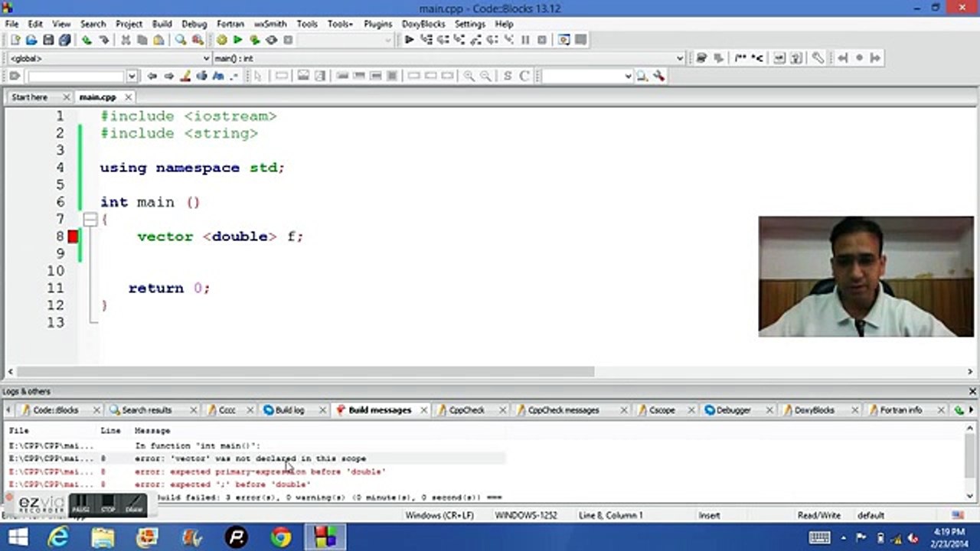Save all files toolbar icon

[x=65, y=40]
